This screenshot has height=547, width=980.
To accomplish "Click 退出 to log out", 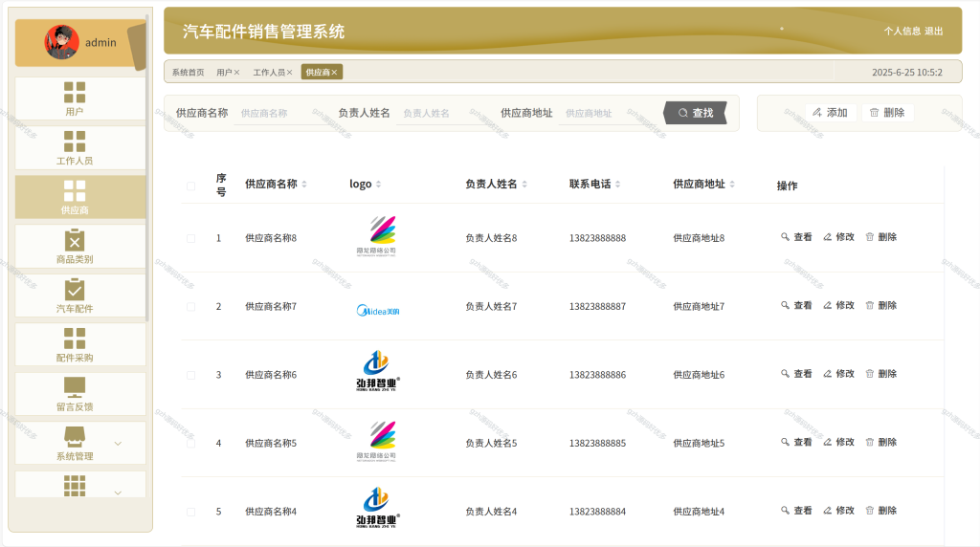I will (x=934, y=31).
